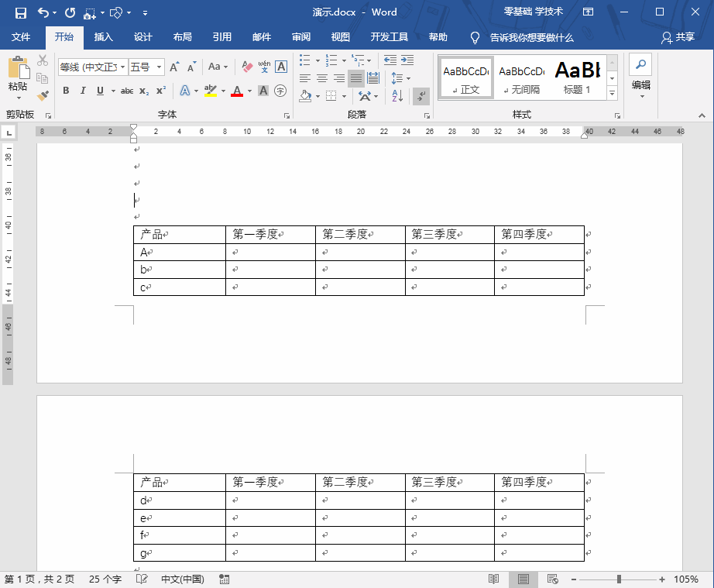
Task: Click the Format Painter brush icon
Action: (x=43, y=95)
